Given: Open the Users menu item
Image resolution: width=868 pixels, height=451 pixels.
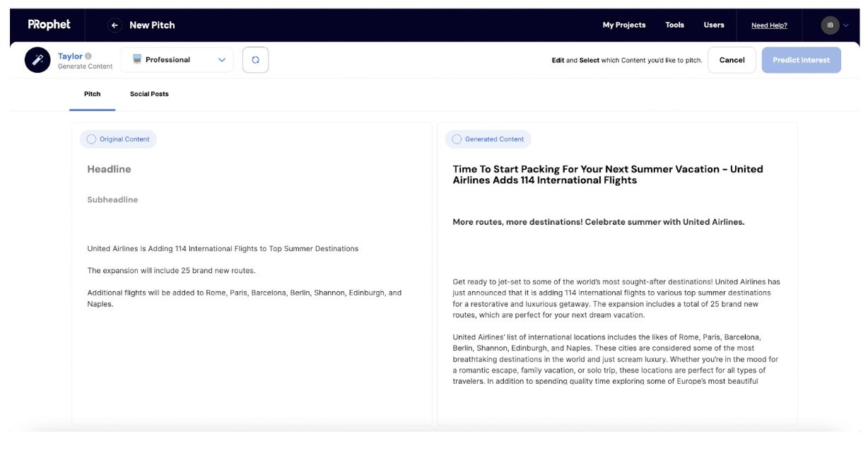Looking at the screenshot, I should 714,25.
